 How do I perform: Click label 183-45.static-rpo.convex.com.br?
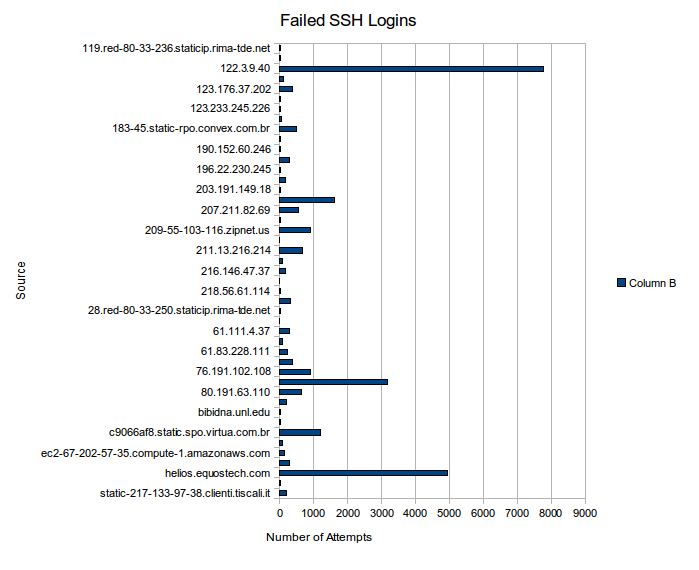pos(191,128)
